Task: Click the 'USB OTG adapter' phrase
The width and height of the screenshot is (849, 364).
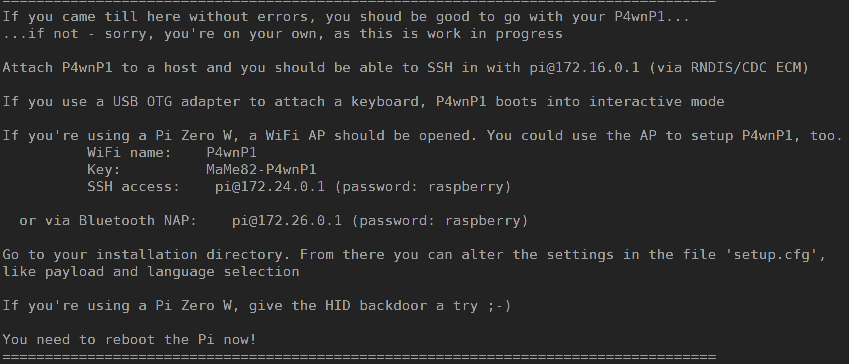Action: [177, 102]
